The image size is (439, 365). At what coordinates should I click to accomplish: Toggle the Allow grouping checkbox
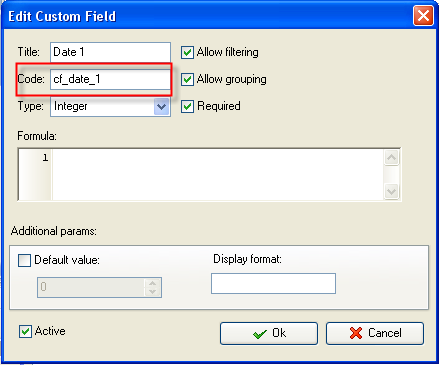(187, 79)
